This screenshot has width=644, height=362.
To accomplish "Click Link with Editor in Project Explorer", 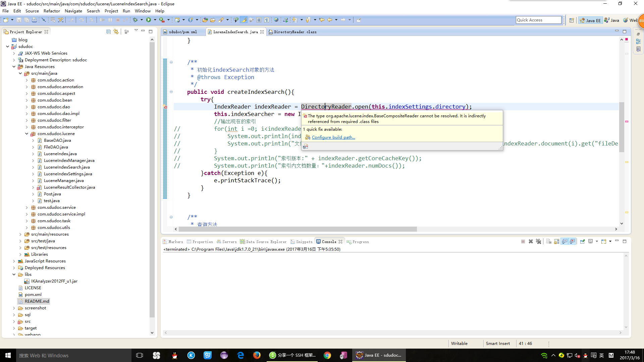I will [x=116, y=32].
